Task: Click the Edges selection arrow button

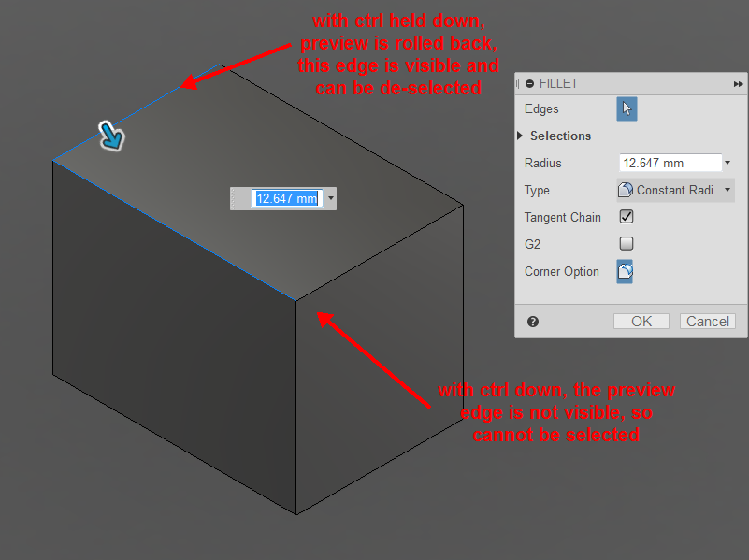Action: 627,108
